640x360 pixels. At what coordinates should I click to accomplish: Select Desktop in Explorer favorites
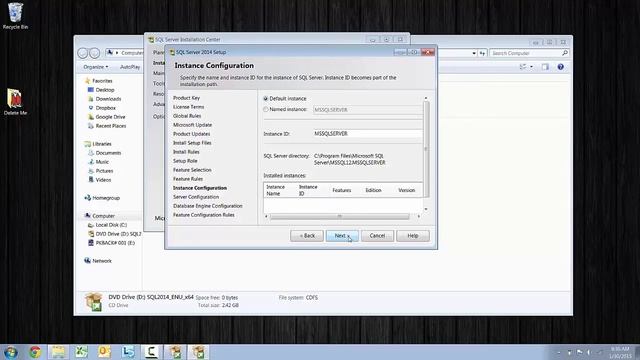click(105, 90)
